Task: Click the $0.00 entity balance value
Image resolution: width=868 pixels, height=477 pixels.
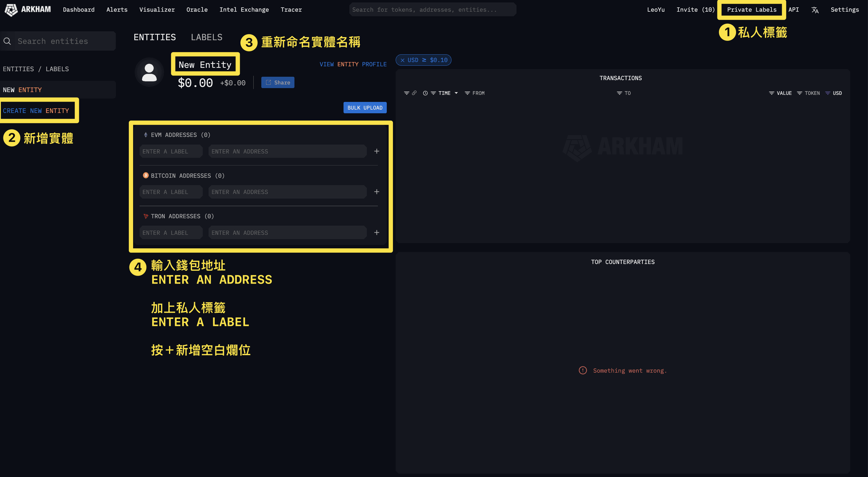Action: (195, 83)
